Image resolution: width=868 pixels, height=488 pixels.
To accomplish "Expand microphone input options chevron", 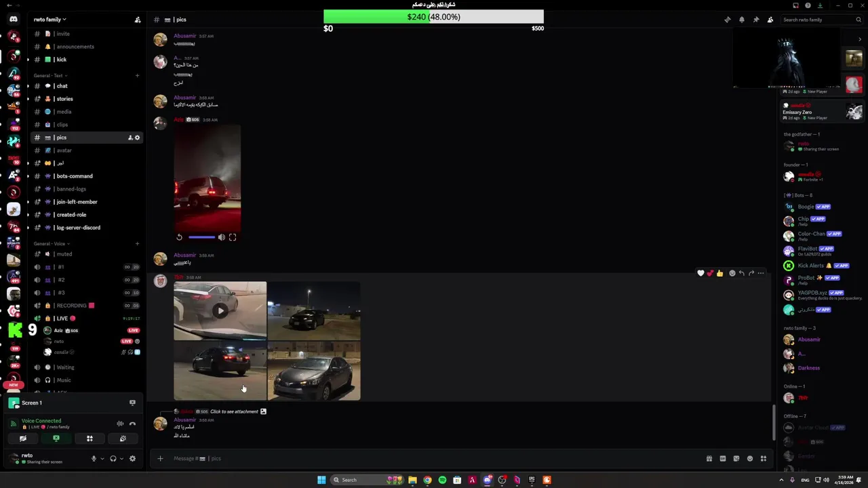I will pos(102,459).
